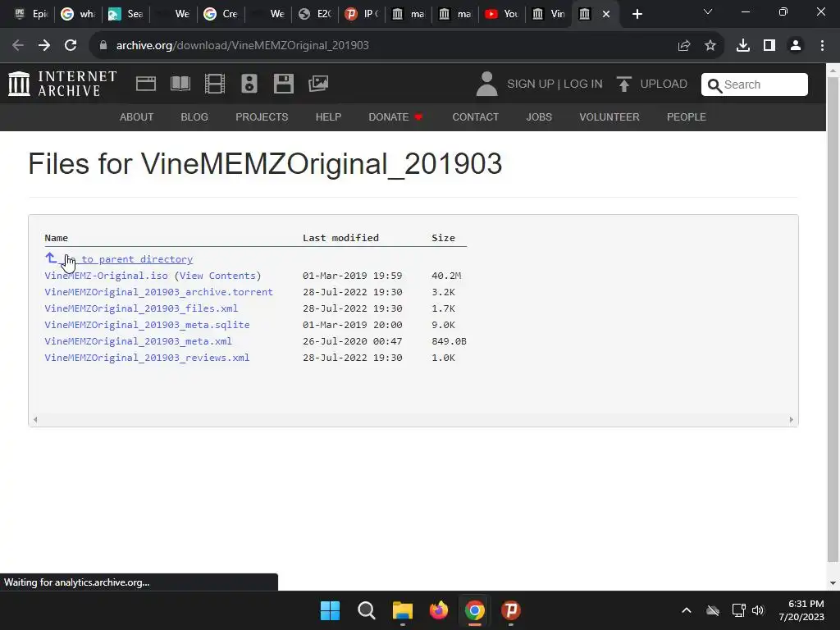Bookmark this page with star icon
This screenshot has width=840, height=630.
tap(710, 46)
